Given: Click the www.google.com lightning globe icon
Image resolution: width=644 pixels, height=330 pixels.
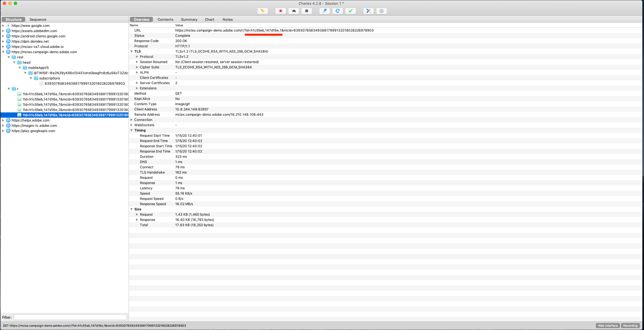Looking at the screenshot, I should coord(8,25).
